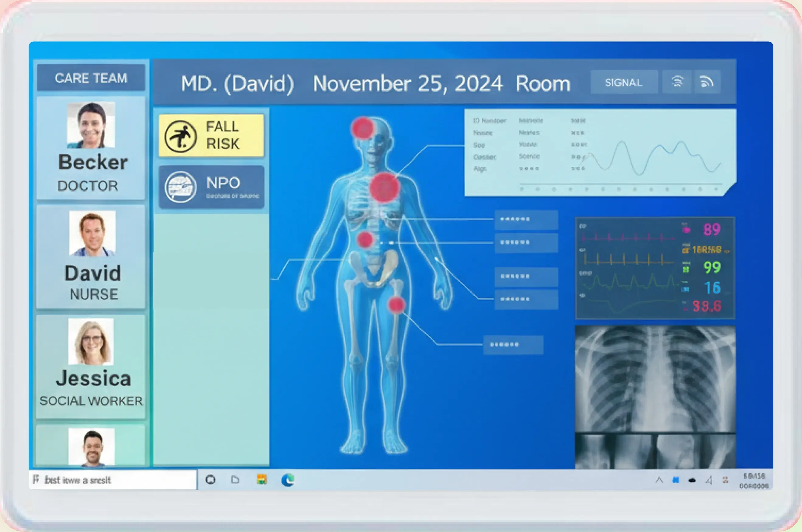Click the DOCTOR role label under Becker

click(x=88, y=186)
